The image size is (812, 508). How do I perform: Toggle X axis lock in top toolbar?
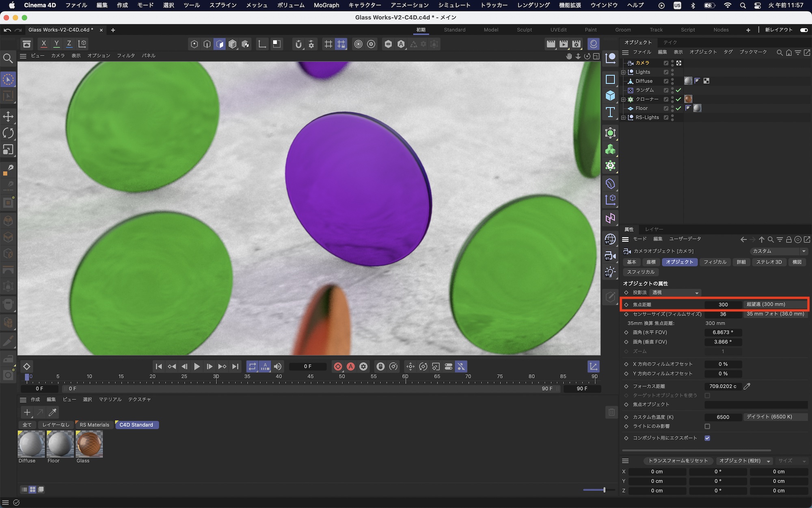44,44
